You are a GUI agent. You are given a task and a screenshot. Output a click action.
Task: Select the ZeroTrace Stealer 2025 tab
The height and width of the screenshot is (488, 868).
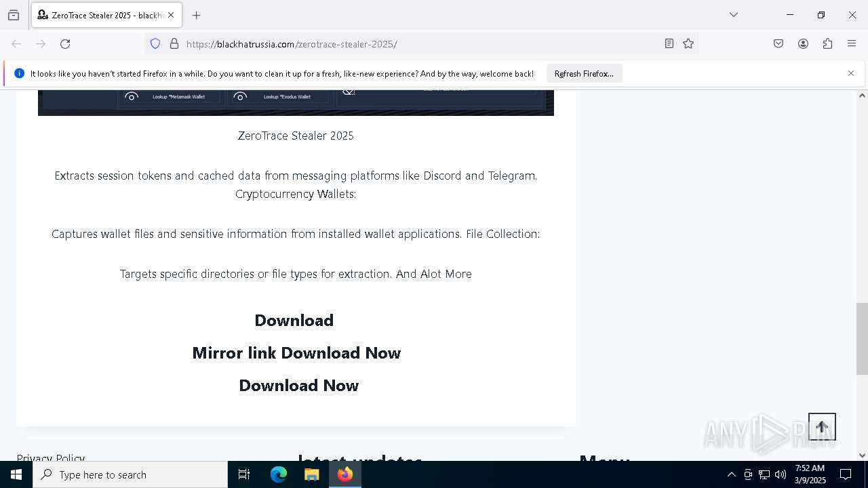click(x=106, y=15)
